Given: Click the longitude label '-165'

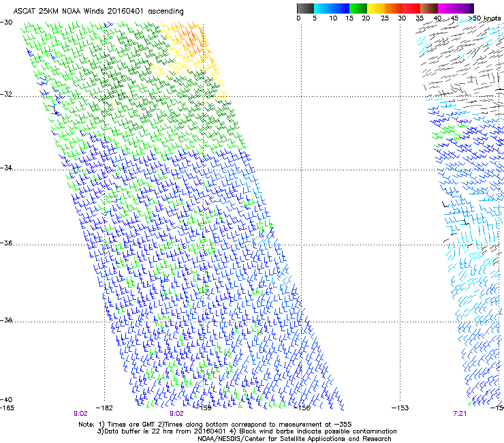Looking at the screenshot, I should [7, 408].
